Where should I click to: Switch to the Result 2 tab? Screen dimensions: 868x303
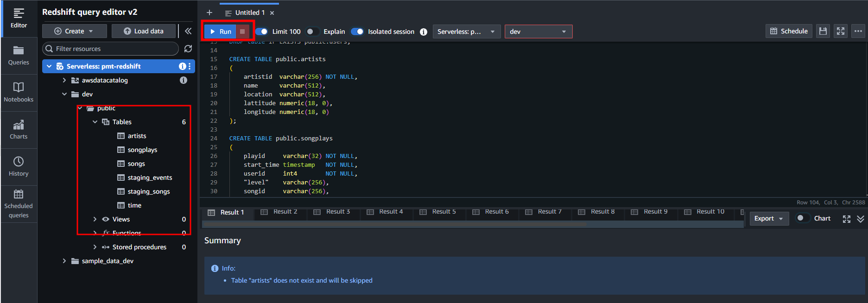(279, 212)
